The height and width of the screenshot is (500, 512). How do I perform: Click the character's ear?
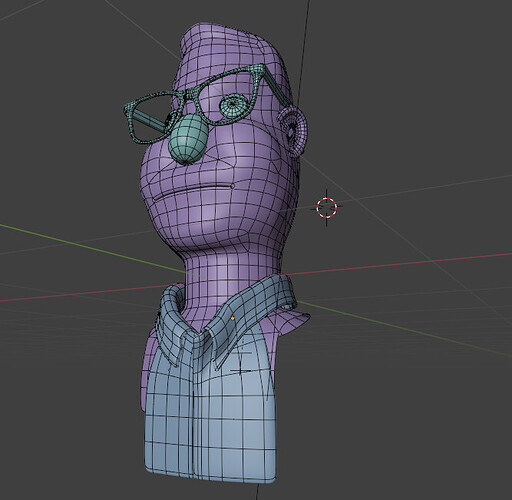293,131
